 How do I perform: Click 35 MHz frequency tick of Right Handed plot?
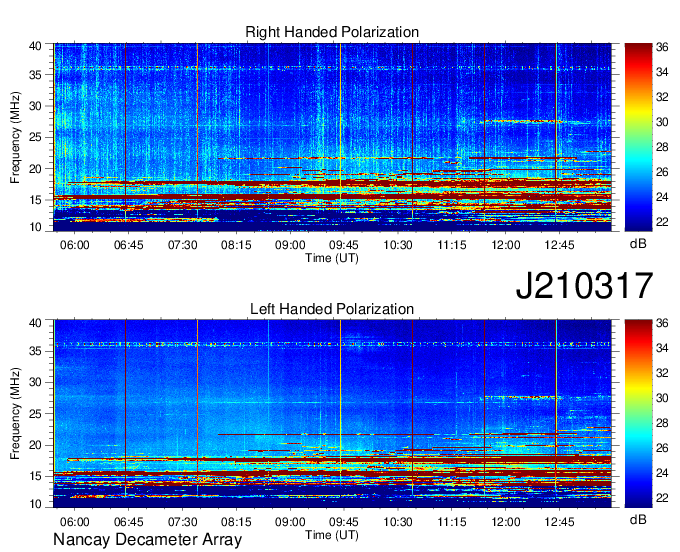pyautogui.click(x=35, y=75)
